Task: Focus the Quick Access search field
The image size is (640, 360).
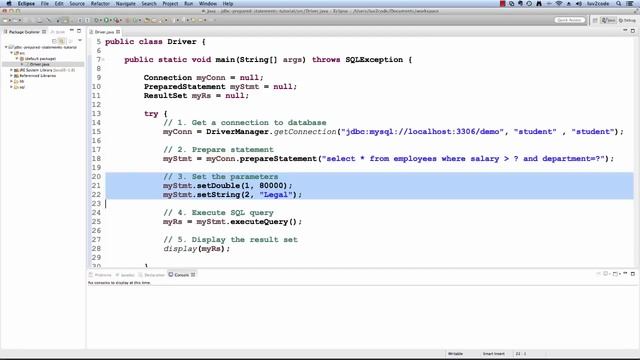Action: (570, 20)
